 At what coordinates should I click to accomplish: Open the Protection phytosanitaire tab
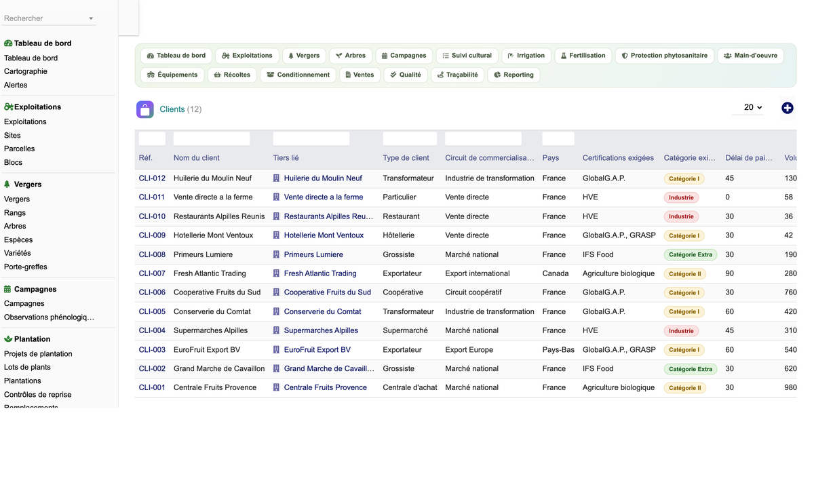pos(665,56)
